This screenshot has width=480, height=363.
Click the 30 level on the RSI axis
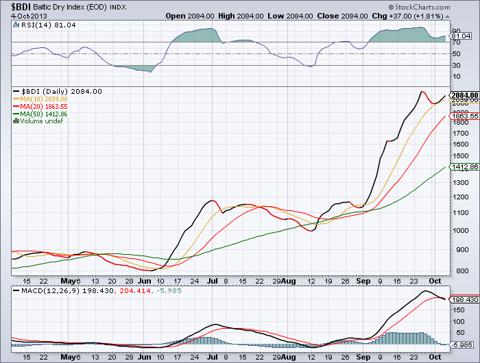click(x=456, y=65)
